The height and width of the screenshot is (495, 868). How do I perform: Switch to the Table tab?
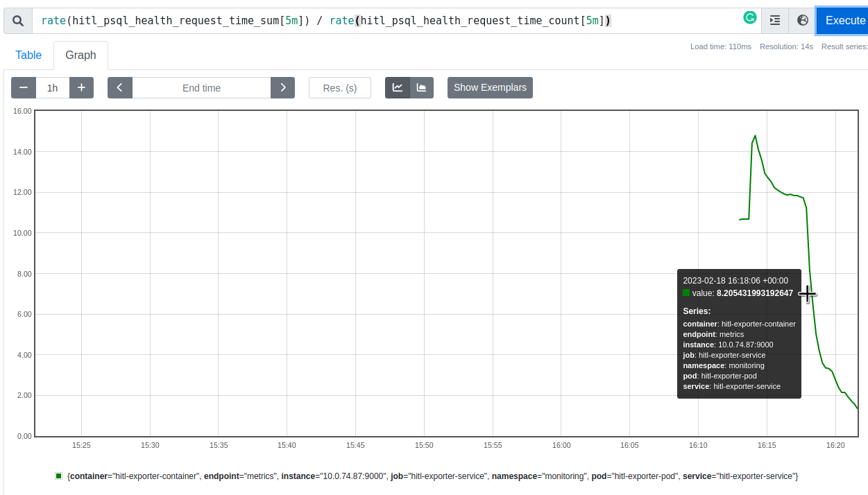[x=28, y=55]
